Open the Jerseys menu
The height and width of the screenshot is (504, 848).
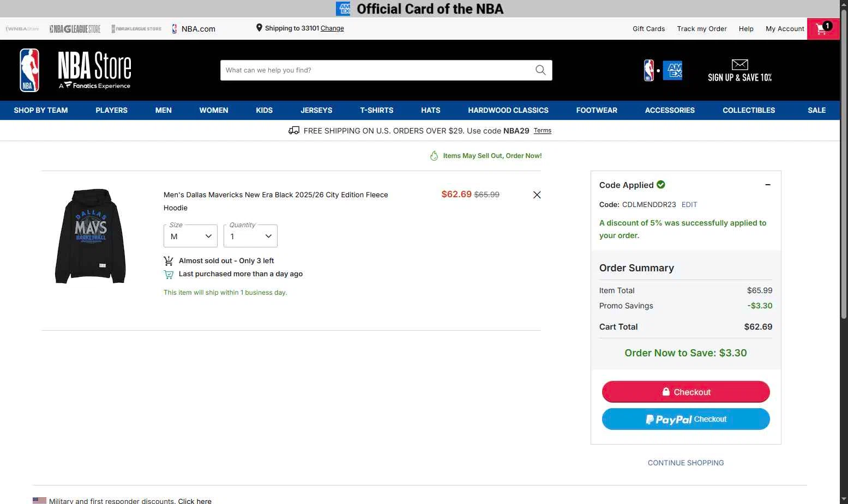(x=316, y=110)
